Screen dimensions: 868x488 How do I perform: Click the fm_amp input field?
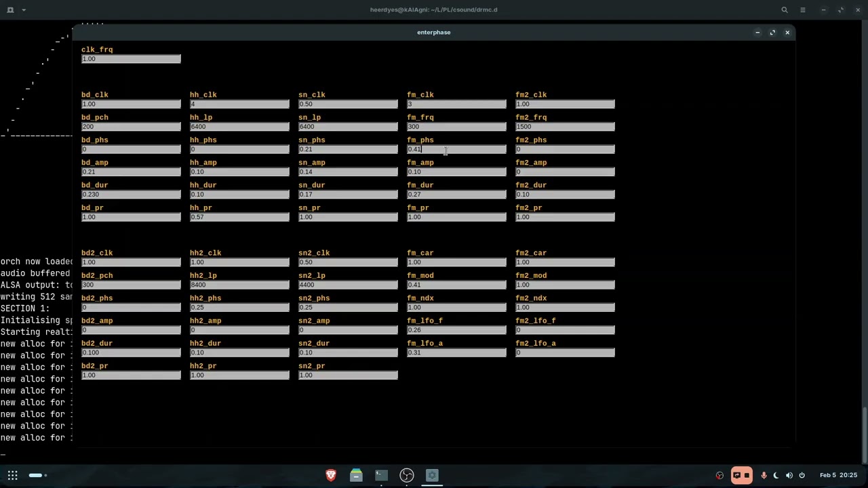coord(456,172)
